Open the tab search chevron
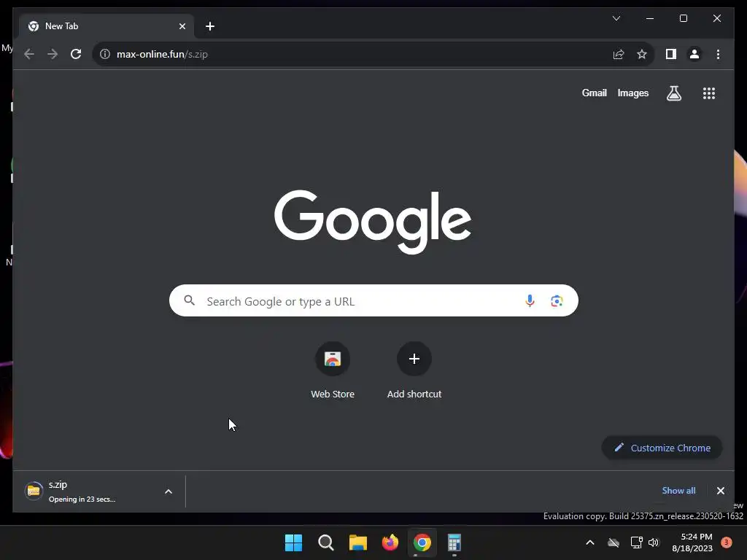This screenshot has width=747, height=560. (x=616, y=18)
